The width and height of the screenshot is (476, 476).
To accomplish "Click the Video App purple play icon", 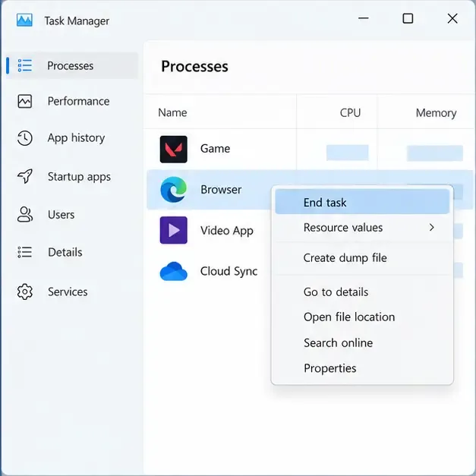I will tap(173, 230).
